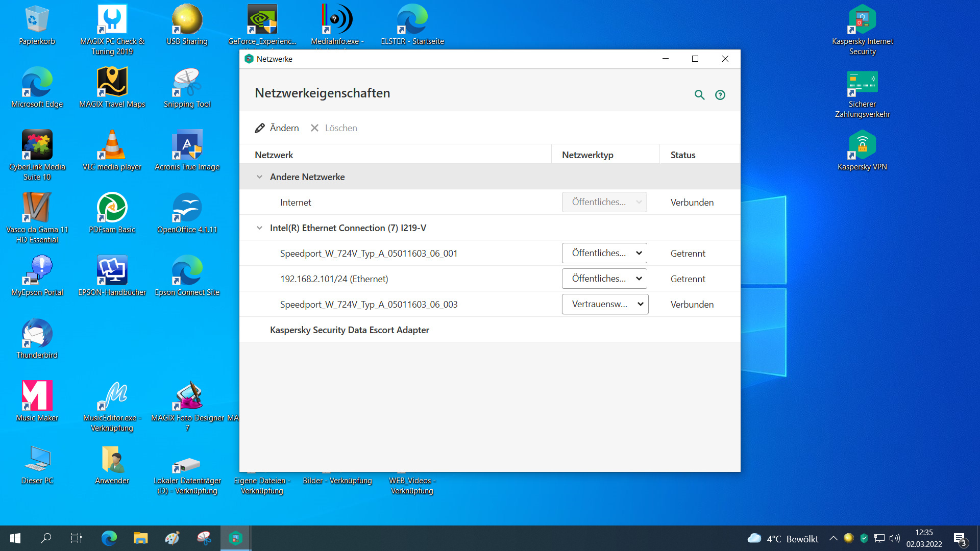The image size is (980, 551).
Task: Open Acronis True Image shortcut
Action: pyautogui.click(x=187, y=151)
